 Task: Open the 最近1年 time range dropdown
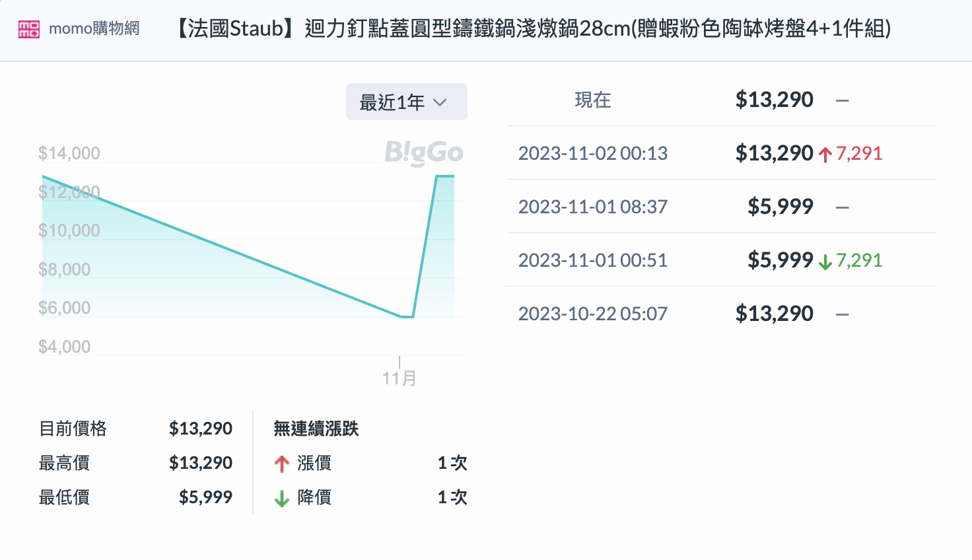tap(406, 102)
